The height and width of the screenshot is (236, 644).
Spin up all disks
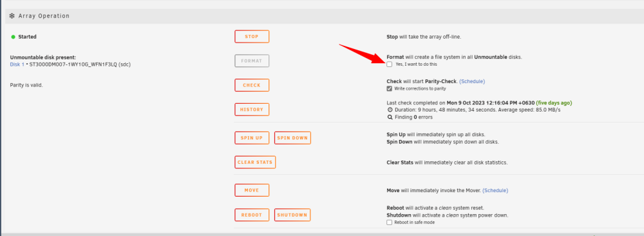coord(252,138)
